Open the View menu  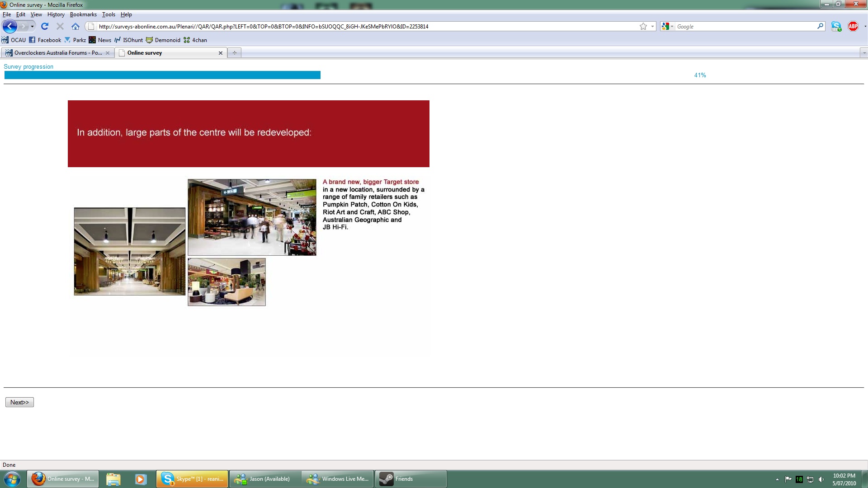[36, 14]
